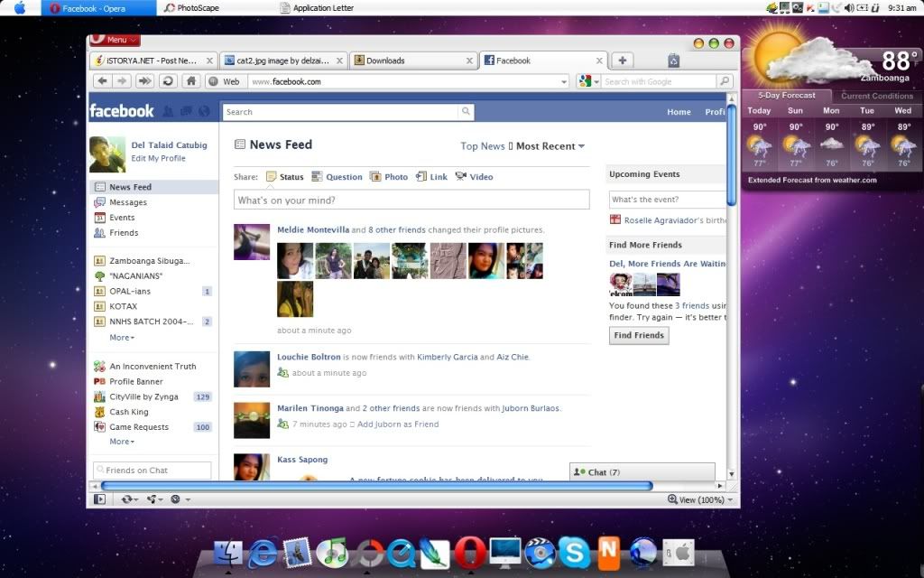This screenshot has width=924, height=578.
Task: Click the Find Friends button
Action: tap(639, 335)
